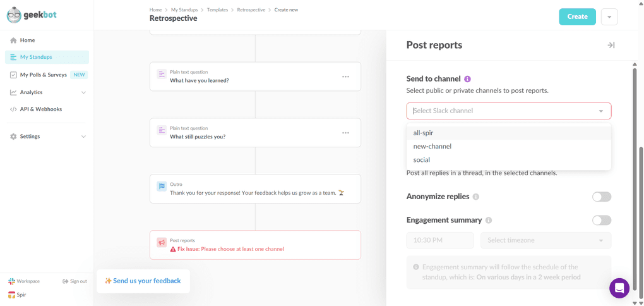Click arrow of Select Slack channel dropdown

tap(601, 111)
